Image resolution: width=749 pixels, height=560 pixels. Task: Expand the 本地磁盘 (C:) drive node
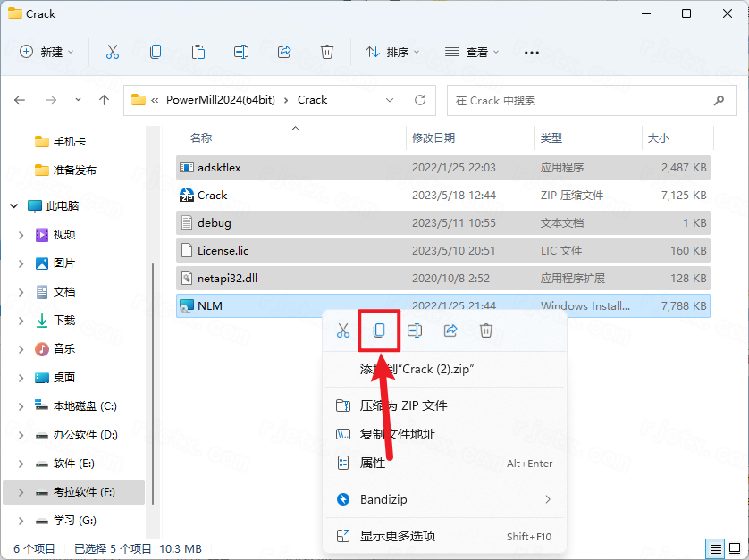[21, 405]
